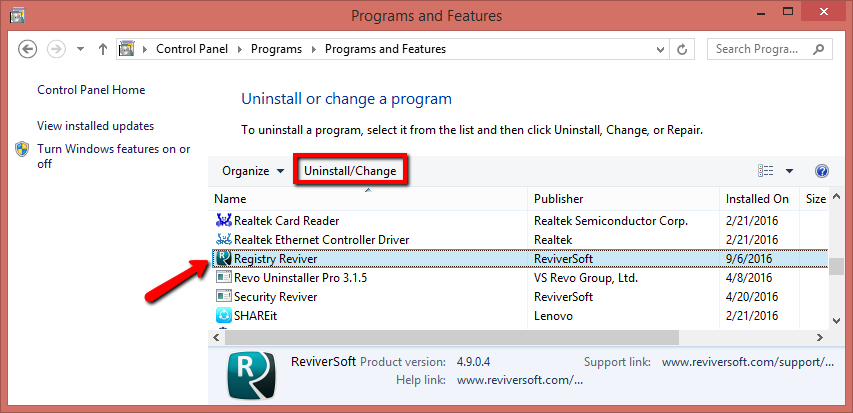The width and height of the screenshot is (853, 413).
Task: Click Registry Reviver row icon
Action: [x=224, y=258]
